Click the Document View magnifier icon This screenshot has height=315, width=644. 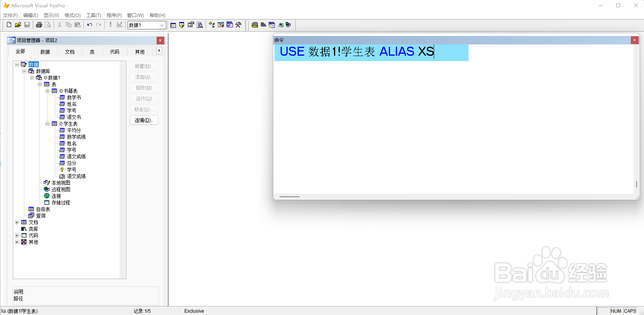200,25
